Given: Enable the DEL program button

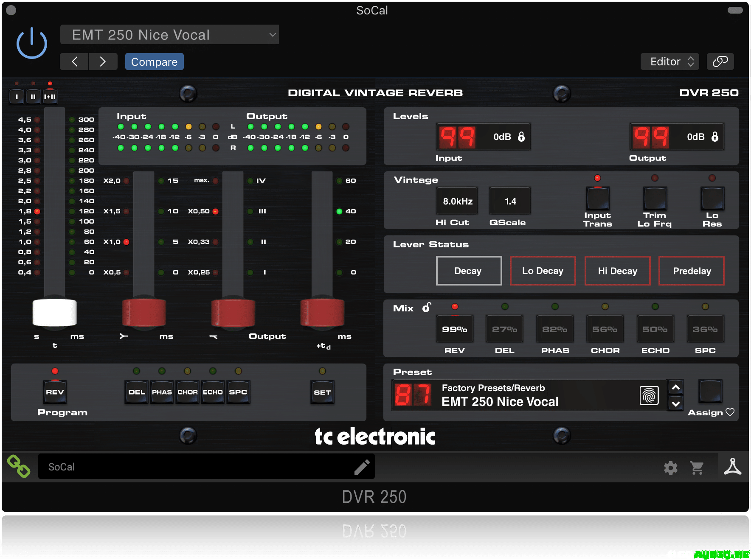Looking at the screenshot, I should click(x=137, y=392).
